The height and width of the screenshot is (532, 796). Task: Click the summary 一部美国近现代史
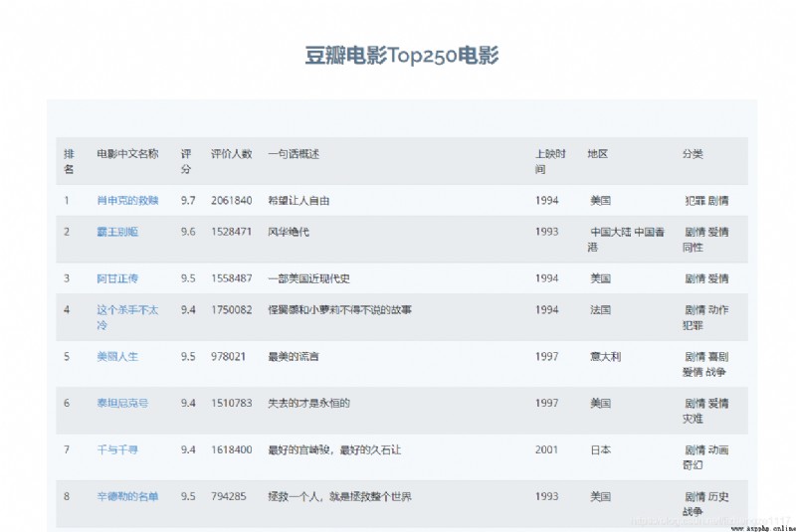click(x=308, y=278)
